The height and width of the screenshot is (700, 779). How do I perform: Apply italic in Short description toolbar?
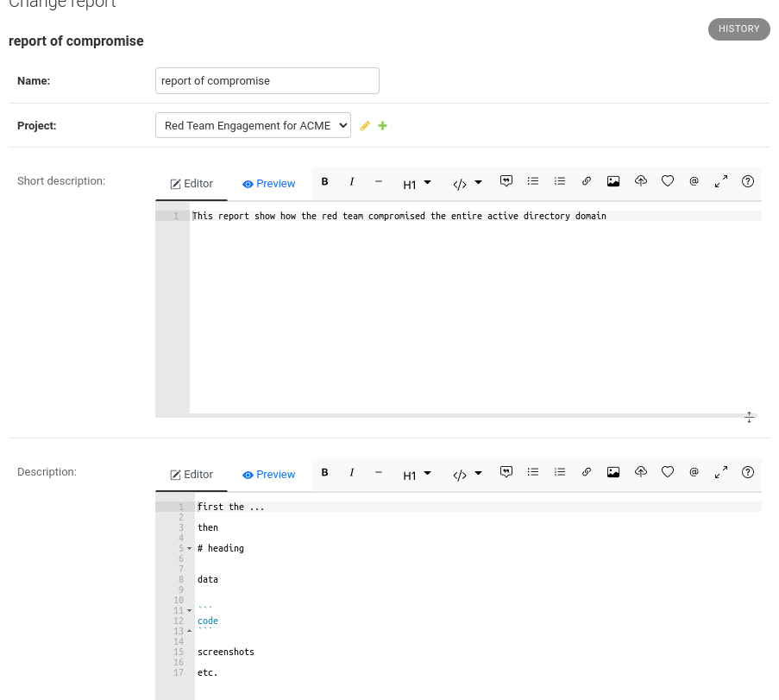coord(352,182)
